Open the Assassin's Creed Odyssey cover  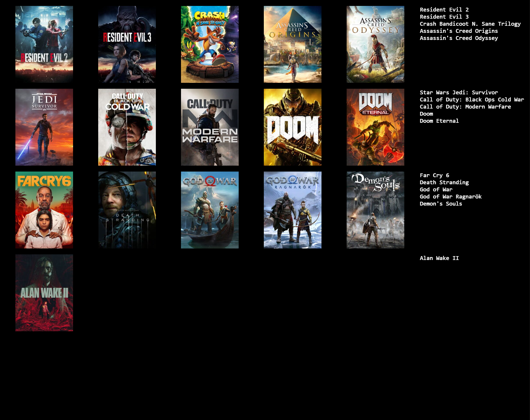coord(375,44)
